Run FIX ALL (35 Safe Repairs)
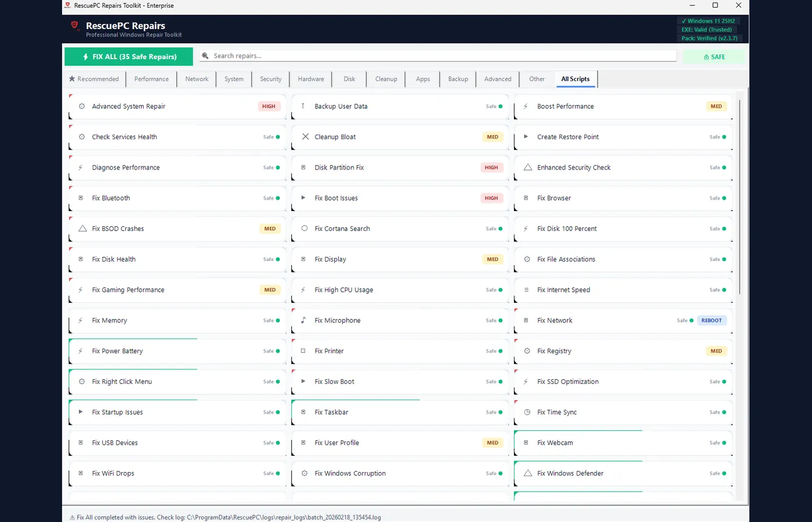The height and width of the screenshot is (522, 812). click(x=129, y=56)
